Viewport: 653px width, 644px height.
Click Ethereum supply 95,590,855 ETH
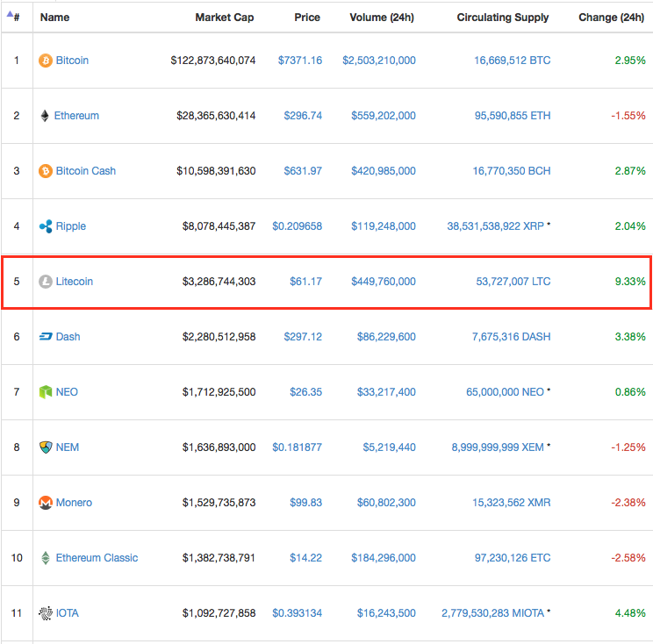coord(513,116)
